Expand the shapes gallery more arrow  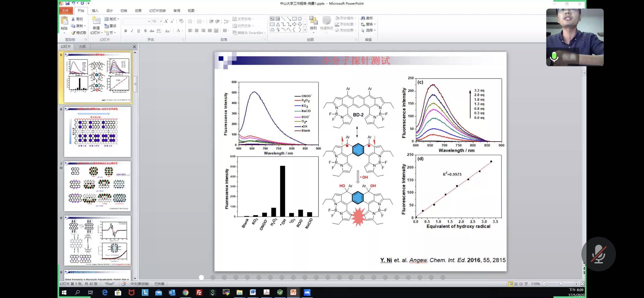pos(305,30)
